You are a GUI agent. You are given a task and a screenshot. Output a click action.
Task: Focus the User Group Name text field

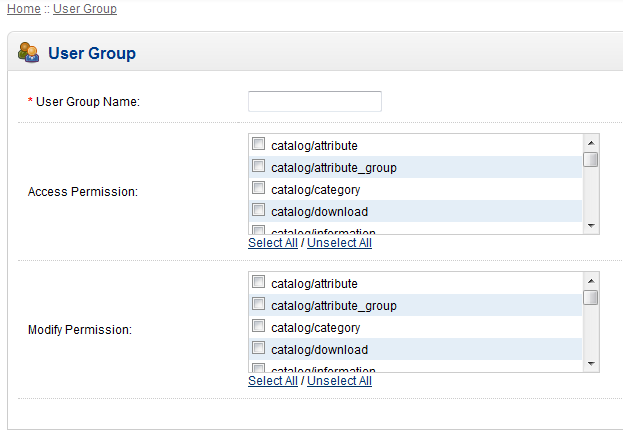pos(314,101)
